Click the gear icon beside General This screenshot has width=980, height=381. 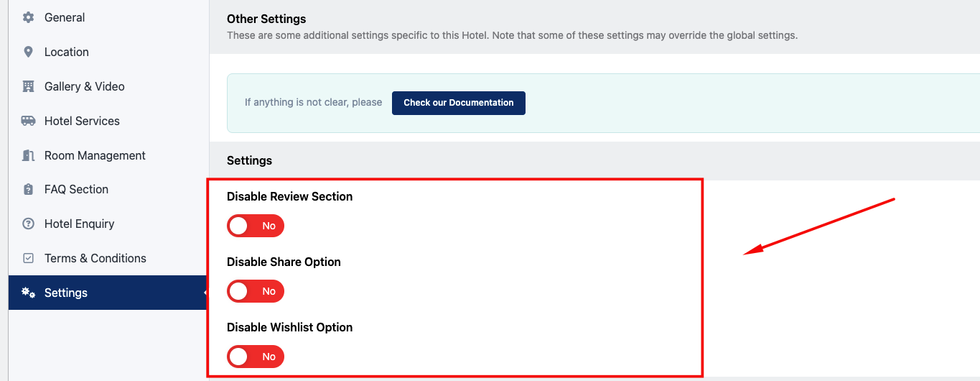(x=28, y=17)
